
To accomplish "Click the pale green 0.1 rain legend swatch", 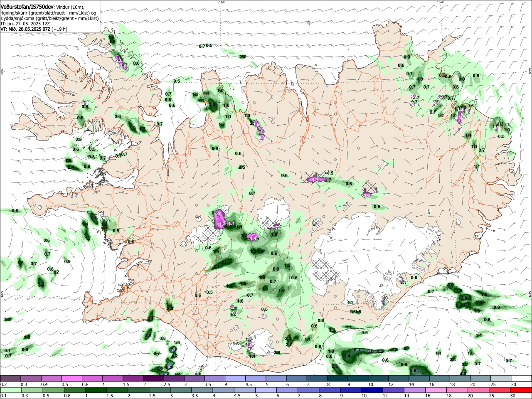I will [11, 390].
